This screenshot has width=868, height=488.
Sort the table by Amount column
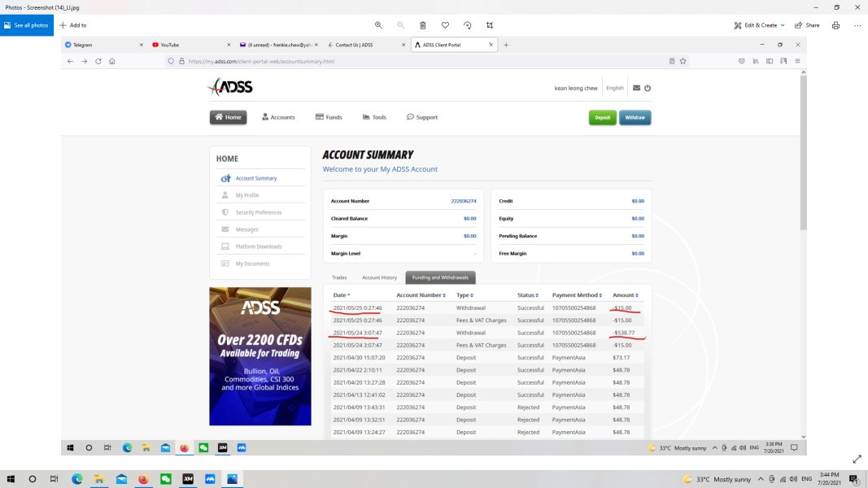[x=625, y=295]
